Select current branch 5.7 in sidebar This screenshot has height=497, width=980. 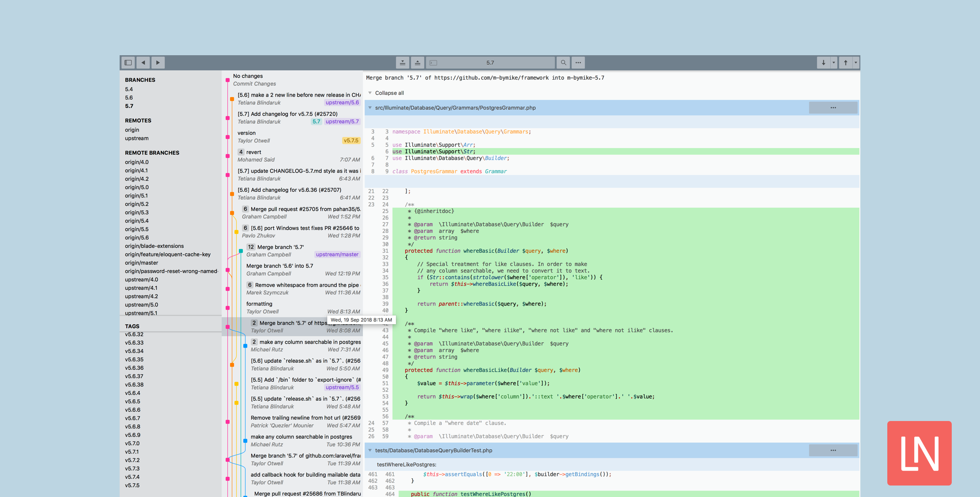click(129, 106)
